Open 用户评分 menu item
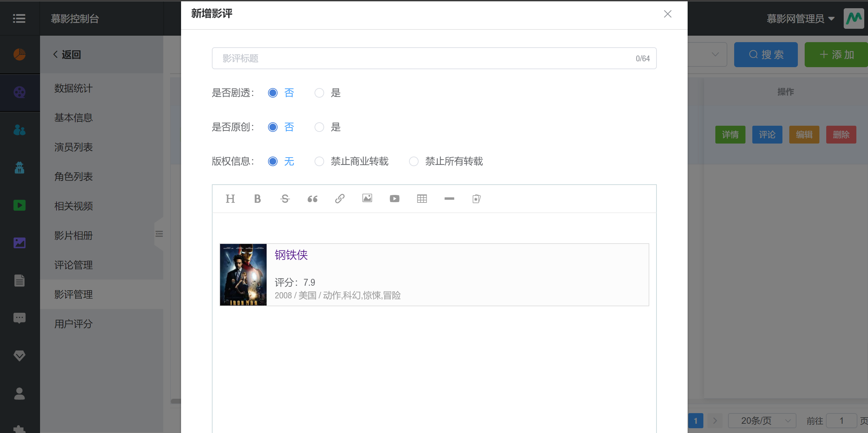Image resolution: width=868 pixels, height=433 pixels. coord(102,324)
